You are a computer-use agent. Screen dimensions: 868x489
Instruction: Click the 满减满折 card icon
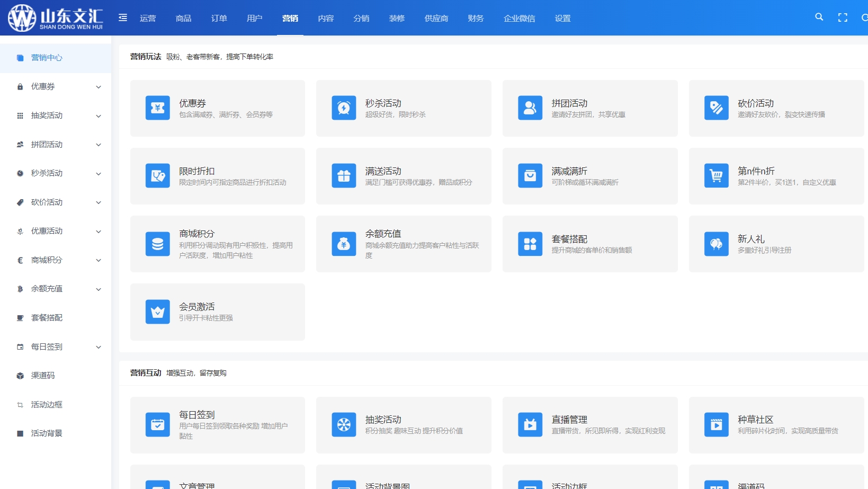tap(530, 176)
